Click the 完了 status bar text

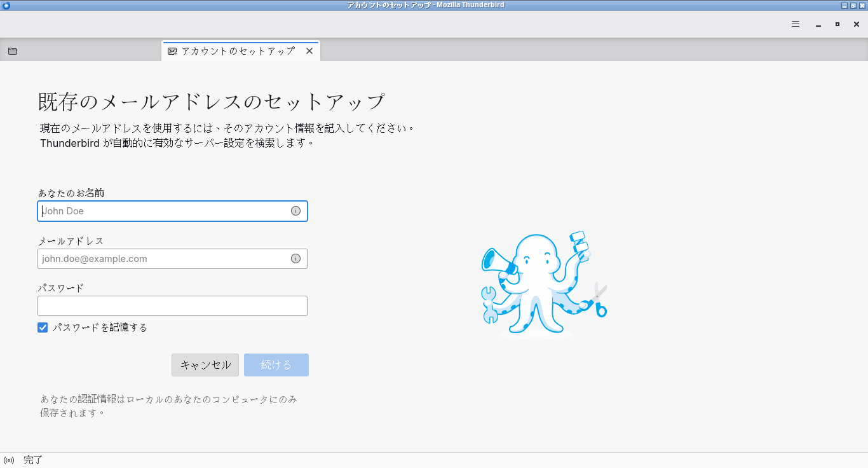click(x=33, y=460)
